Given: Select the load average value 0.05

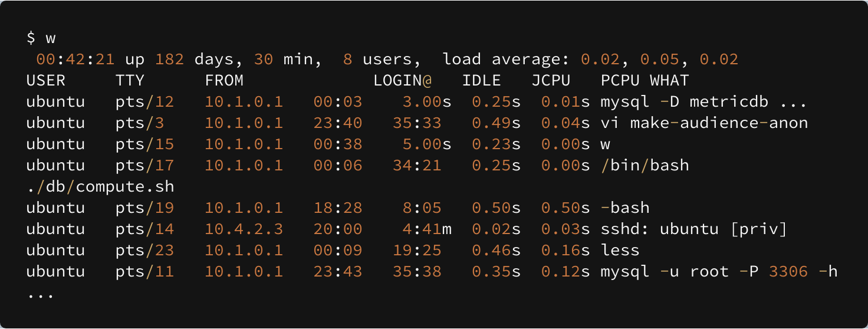Looking at the screenshot, I should (x=660, y=59).
